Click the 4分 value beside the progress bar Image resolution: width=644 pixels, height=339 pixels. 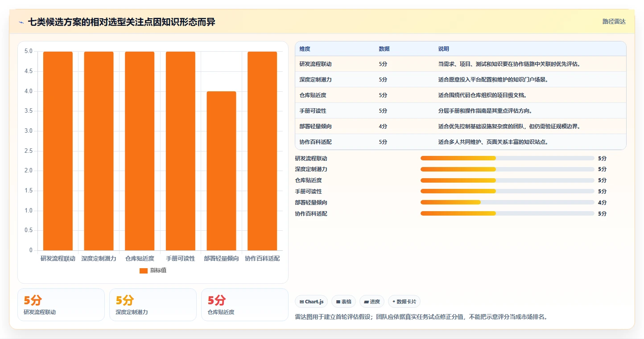(x=602, y=203)
